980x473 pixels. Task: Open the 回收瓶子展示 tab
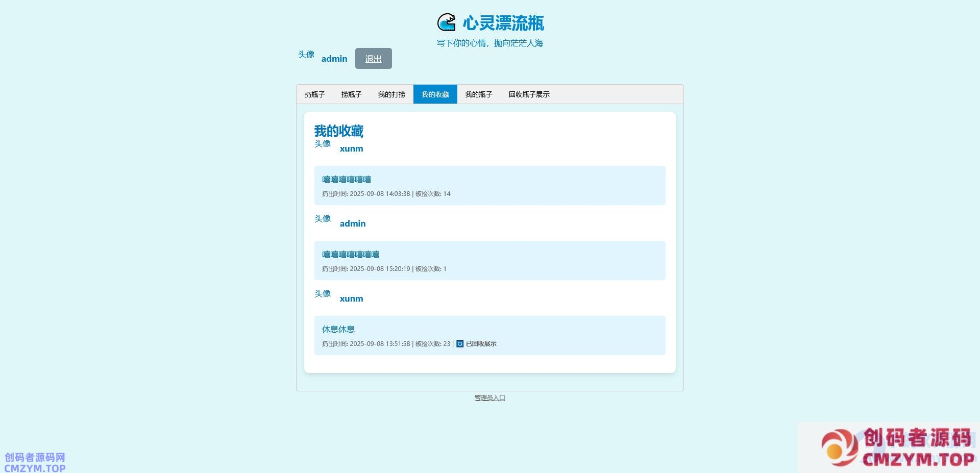[529, 94]
